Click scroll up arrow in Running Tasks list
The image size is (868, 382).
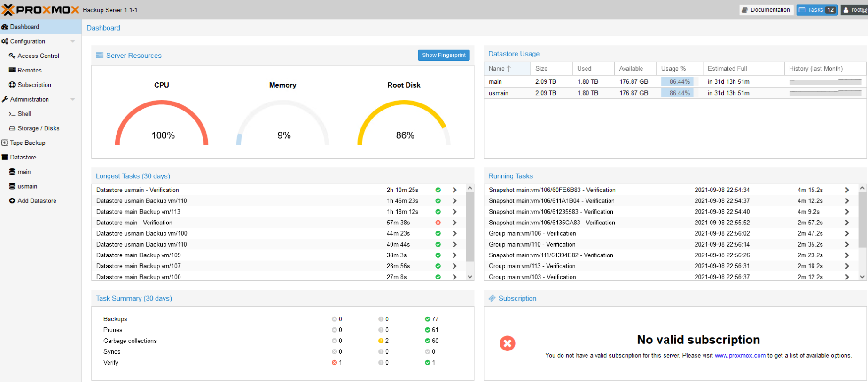[862, 188]
